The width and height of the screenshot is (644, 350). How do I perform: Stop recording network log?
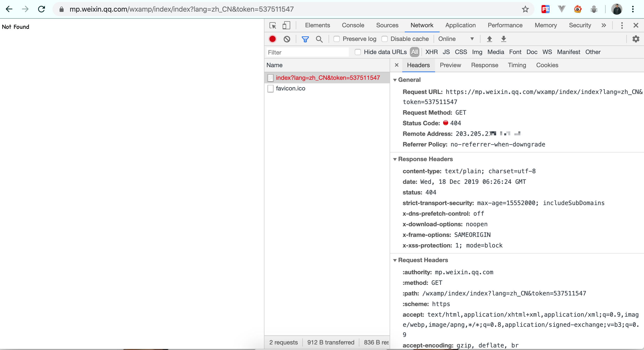[273, 39]
